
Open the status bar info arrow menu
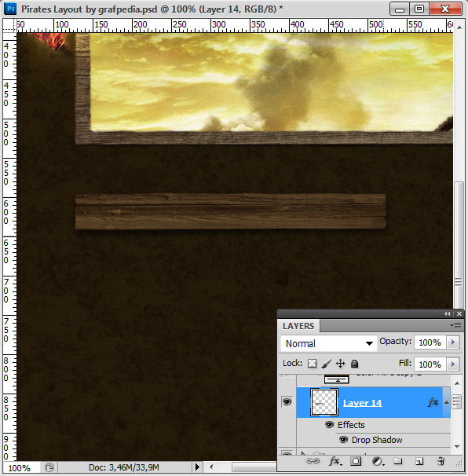point(197,467)
